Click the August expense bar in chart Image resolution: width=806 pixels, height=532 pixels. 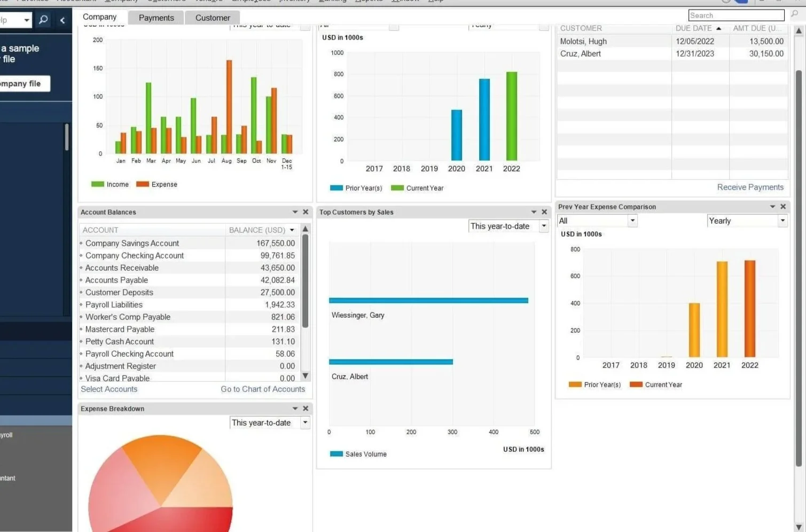click(229, 107)
